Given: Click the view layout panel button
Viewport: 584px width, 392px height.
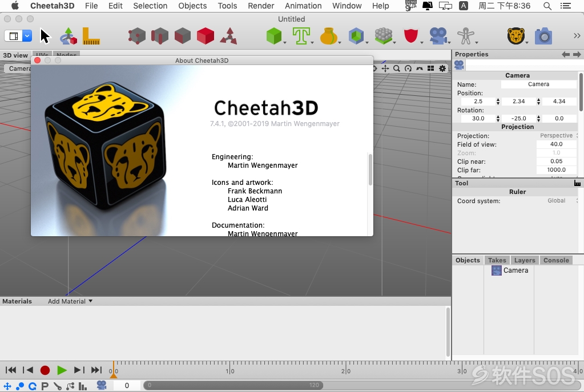Looking at the screenshot, I should point(14,36).
